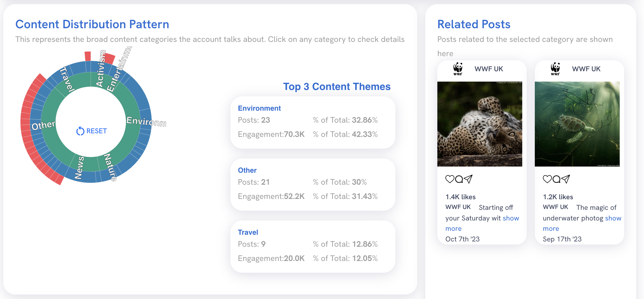Click the circular reset arrow icon

(80, 130)
